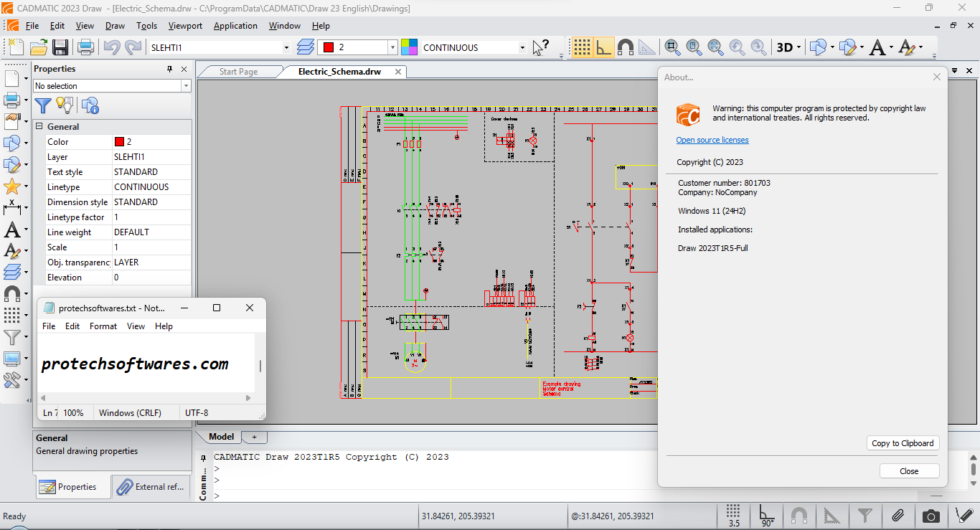Viewport: 980px width, 530px height.
Task: Toggle the pen icon at status bar end
Action: [965, 516]
